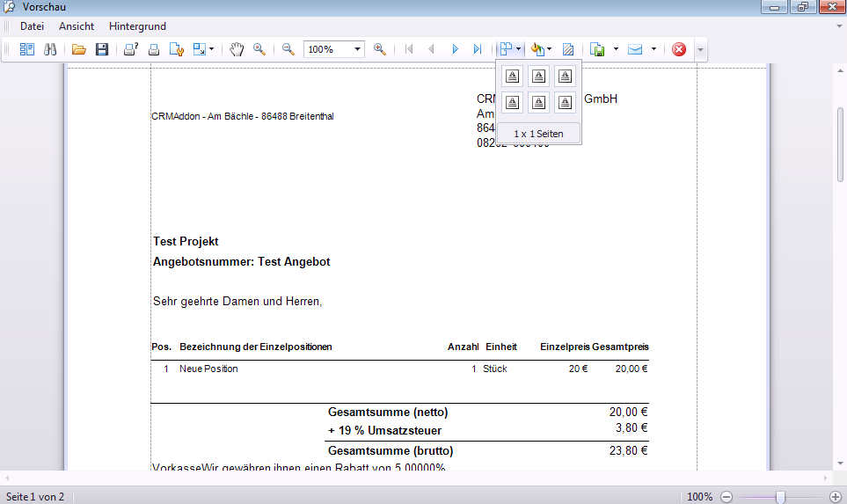Go to the next page
This screenshot has height=504, width=847.
pos(455,49)
